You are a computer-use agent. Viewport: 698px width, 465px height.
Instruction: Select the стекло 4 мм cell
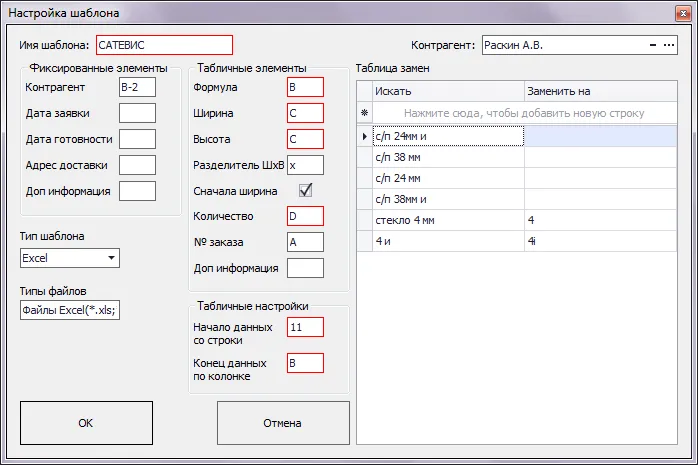[x=448, y=220]
